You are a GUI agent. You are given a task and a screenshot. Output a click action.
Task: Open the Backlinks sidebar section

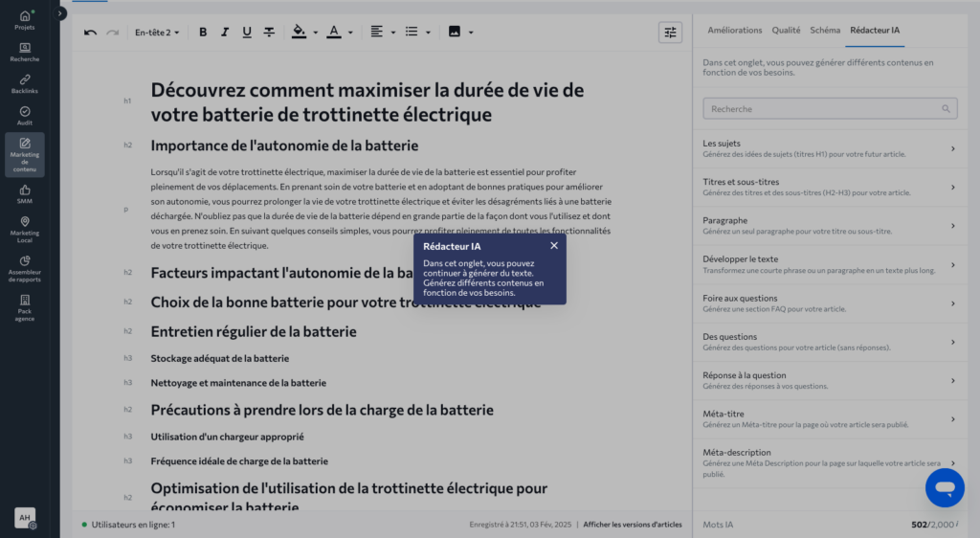point(24,84)
